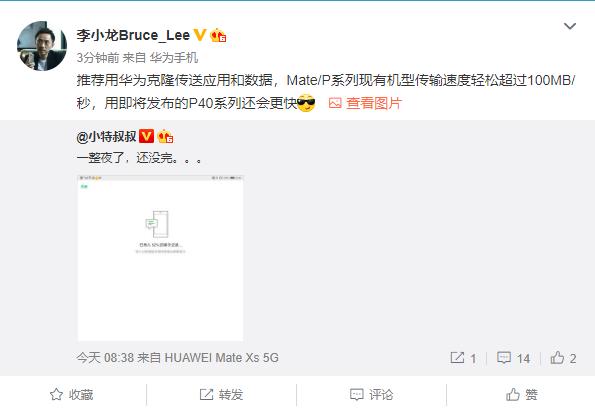Open the 华为手机 source link
Viewport: 595px width, 411px height.
173,58
